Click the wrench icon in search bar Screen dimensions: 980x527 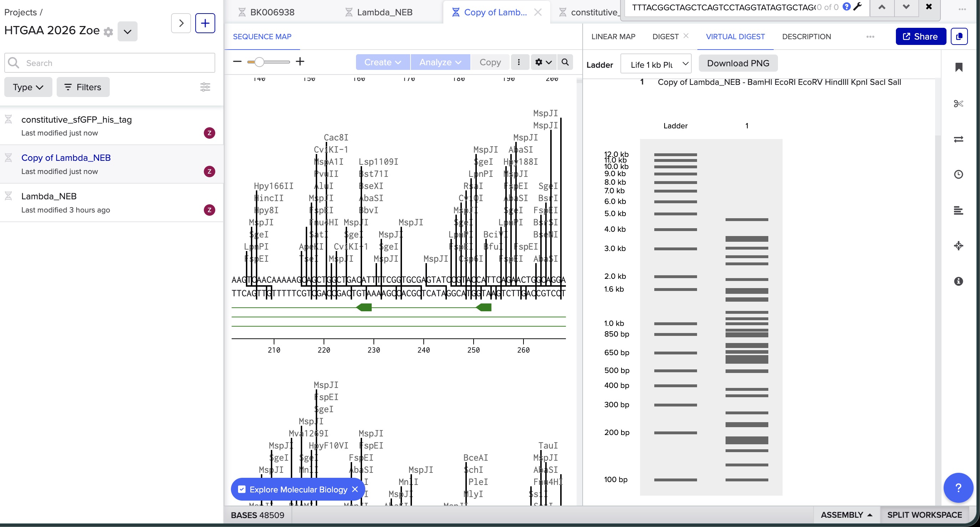[x=858, y=6]
